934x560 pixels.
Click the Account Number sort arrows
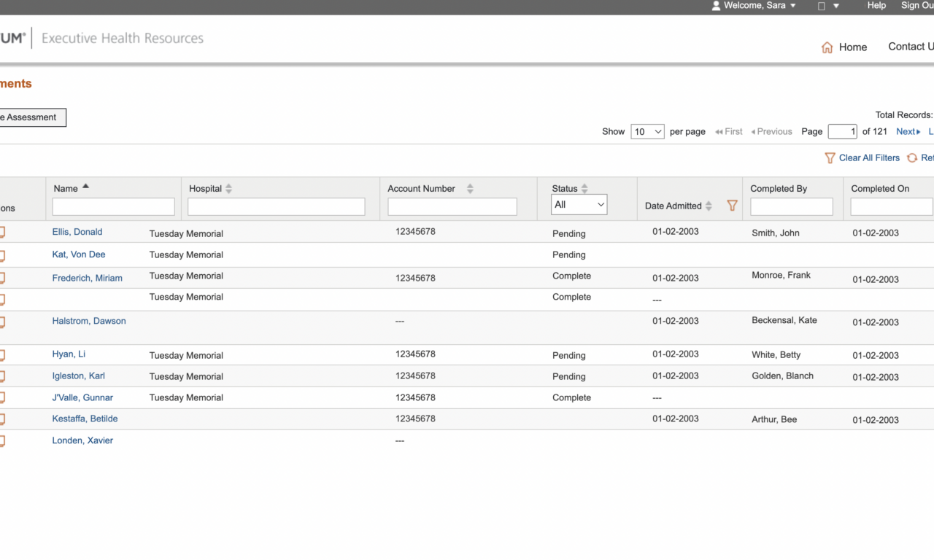[x=470, y=189]
